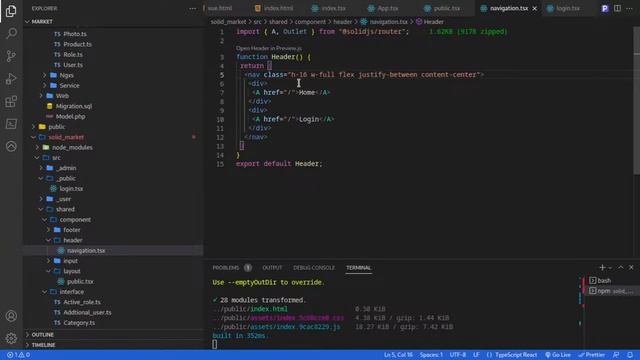Change LF end of line sequence

tap(476, 355)
